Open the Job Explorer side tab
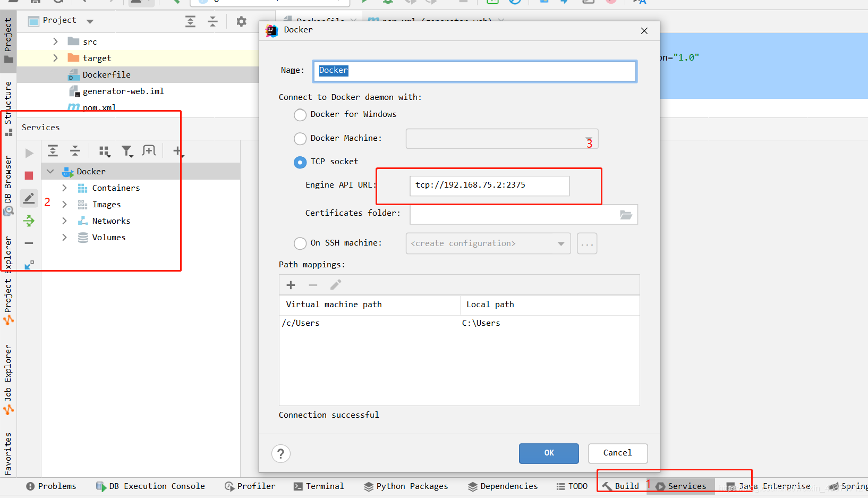868x498 pixels. click(8, 379)
